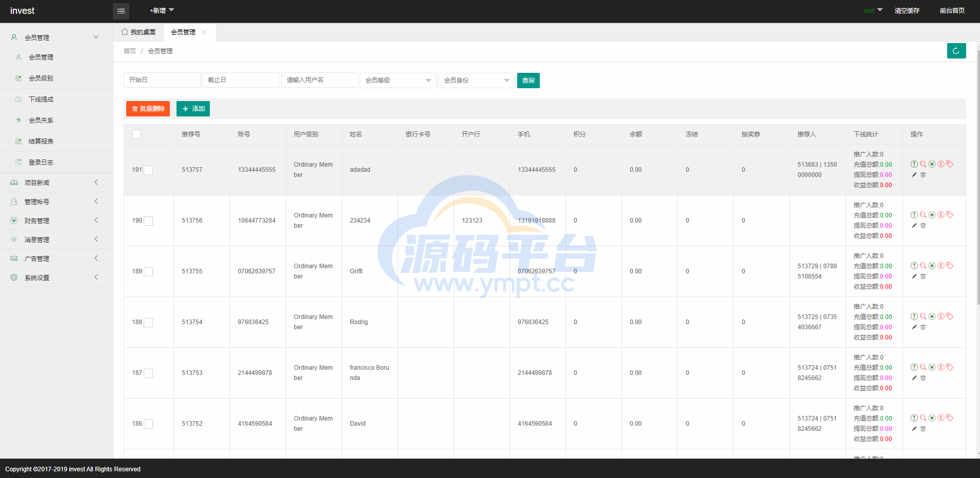Open 会员关系 in the sidebar

click(56, 120)
